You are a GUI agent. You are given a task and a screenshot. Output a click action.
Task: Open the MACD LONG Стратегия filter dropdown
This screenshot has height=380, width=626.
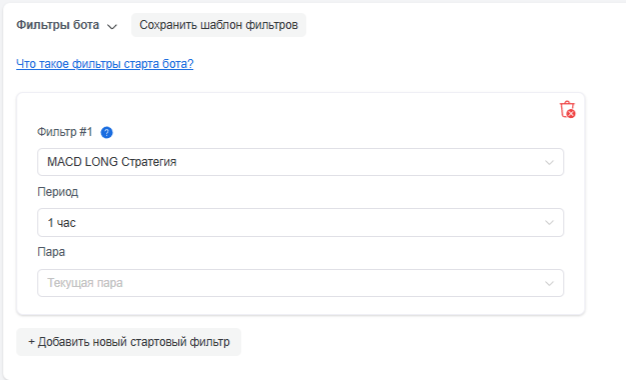[x=300, y=162]
